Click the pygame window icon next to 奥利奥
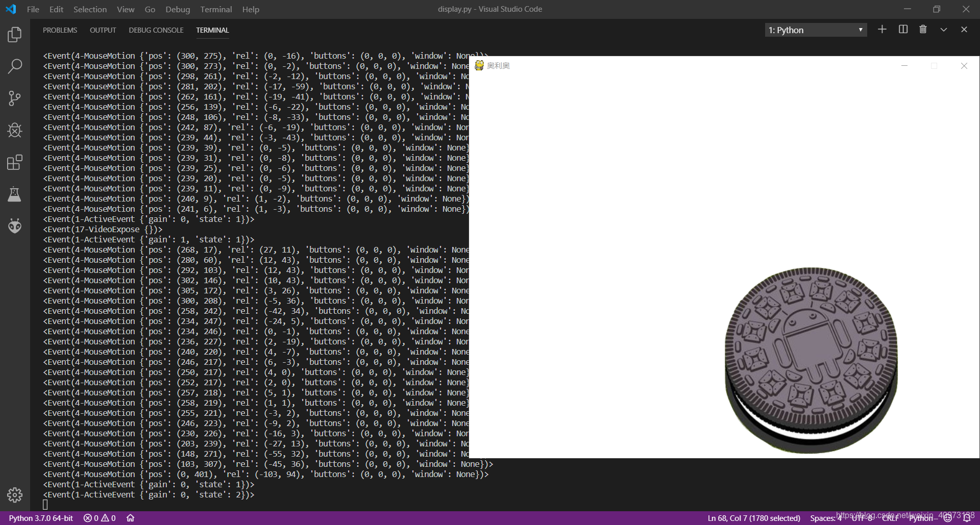The image size is (980, 525). click(x=479, y=65)
